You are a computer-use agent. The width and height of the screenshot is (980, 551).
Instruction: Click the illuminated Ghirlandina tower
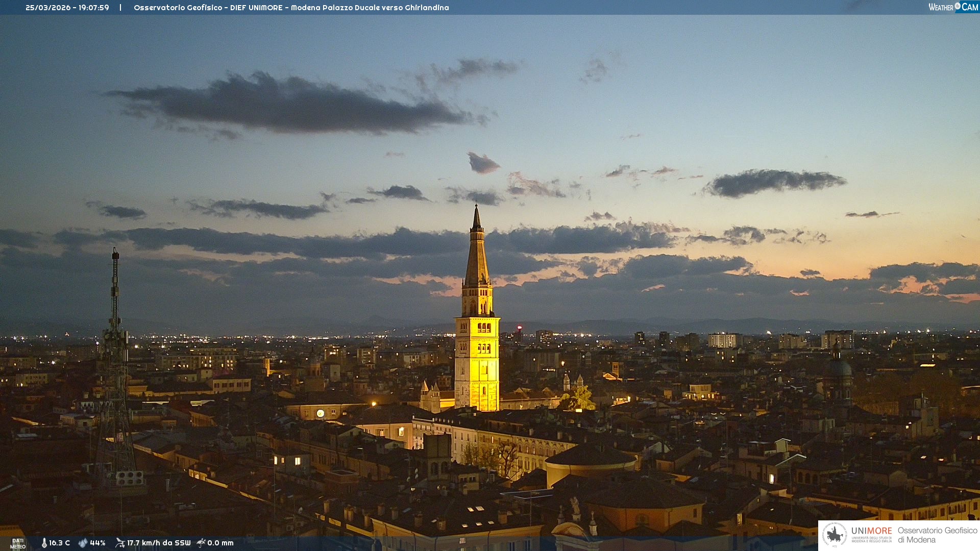click(x=477, y=357)
